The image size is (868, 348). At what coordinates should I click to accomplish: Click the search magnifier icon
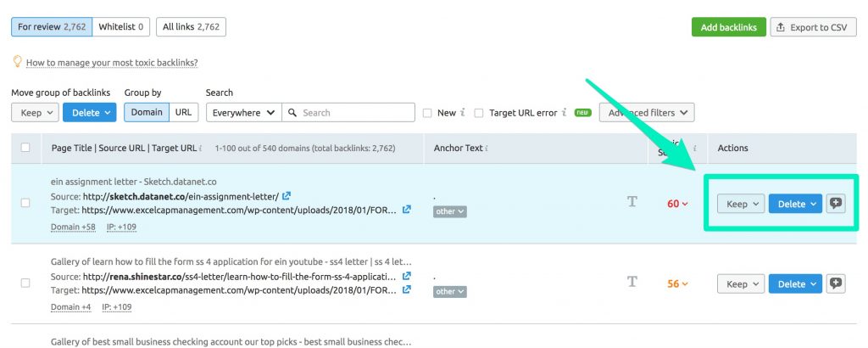(x=292, y=113)
